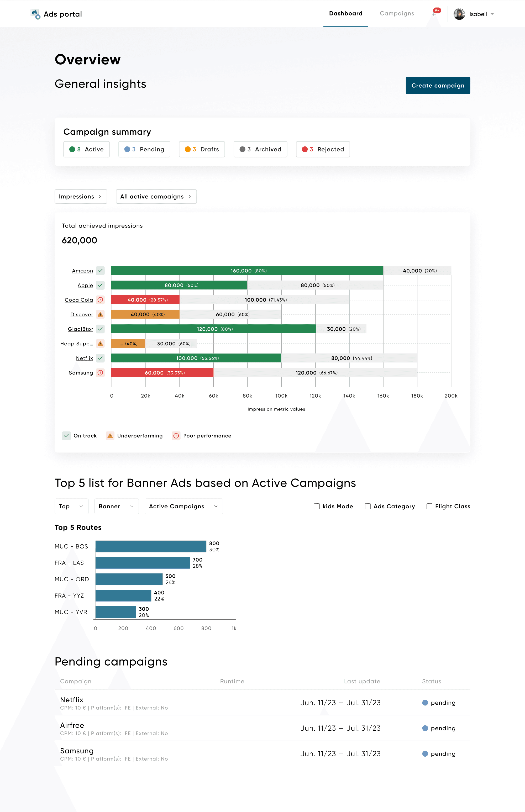Click Coca Cola's poor performance alert icon
525x812 pixels.
(x=100, y=300)
